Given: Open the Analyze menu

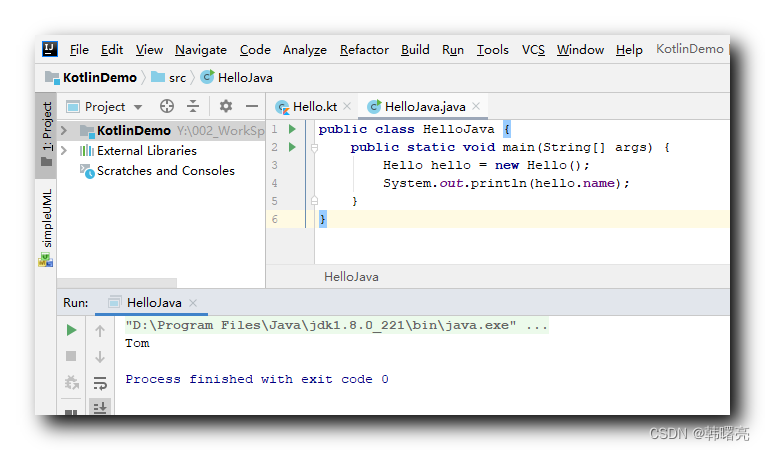Looking at the screenshot, I should (x=305, y=50).
